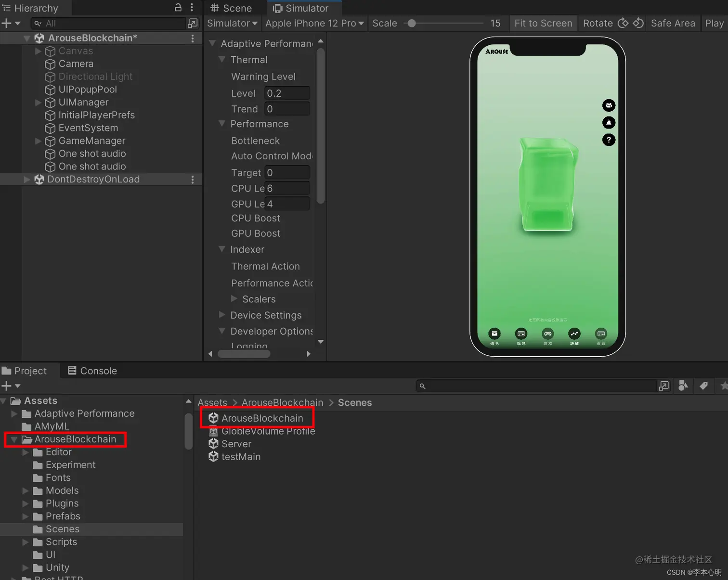Click the search by label tag icon
The width and height of the screenshot is (728, 580).
pos(703,386)
